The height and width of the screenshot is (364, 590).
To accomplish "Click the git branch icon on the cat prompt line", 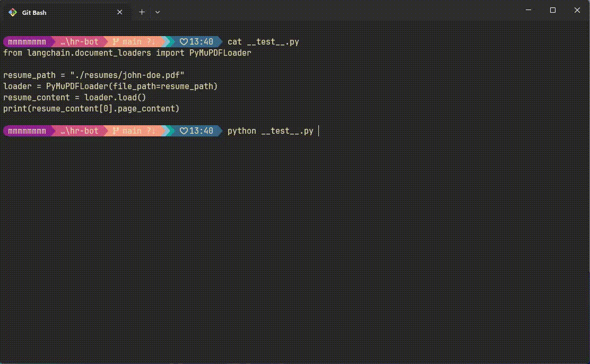I will coord(115,42).
